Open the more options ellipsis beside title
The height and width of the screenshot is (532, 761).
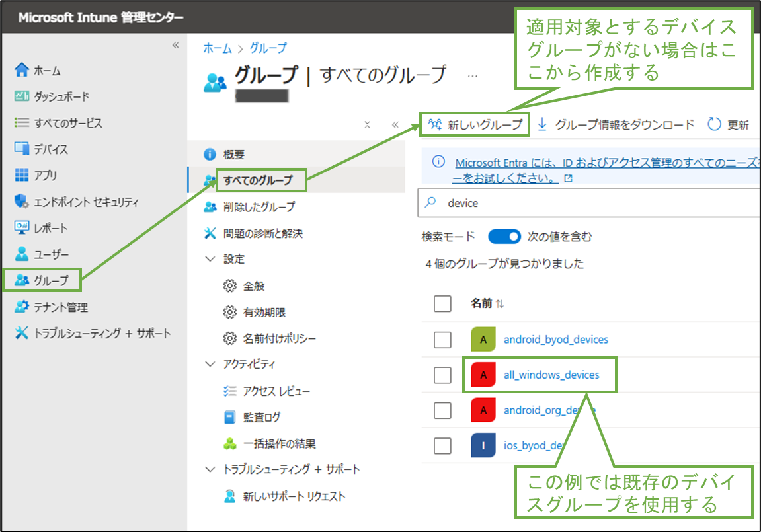[x=472, y=75]
